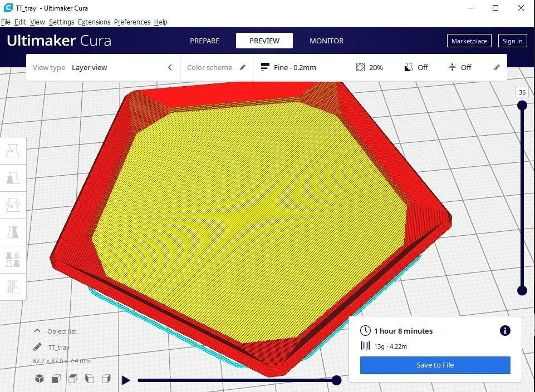
Task: Click the support Off indicator
Action: [416, 67]
